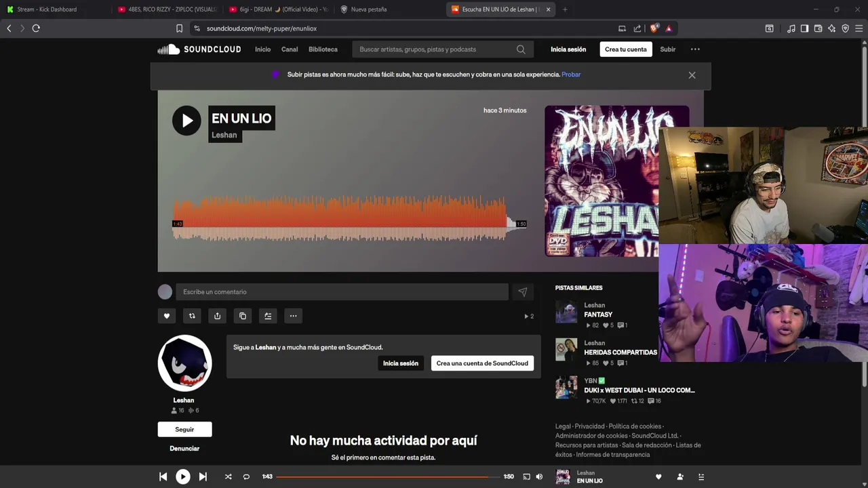Play the EN UN LIO track with the large play button
This screenshot has width=868, height=488.
click(186, 121)
